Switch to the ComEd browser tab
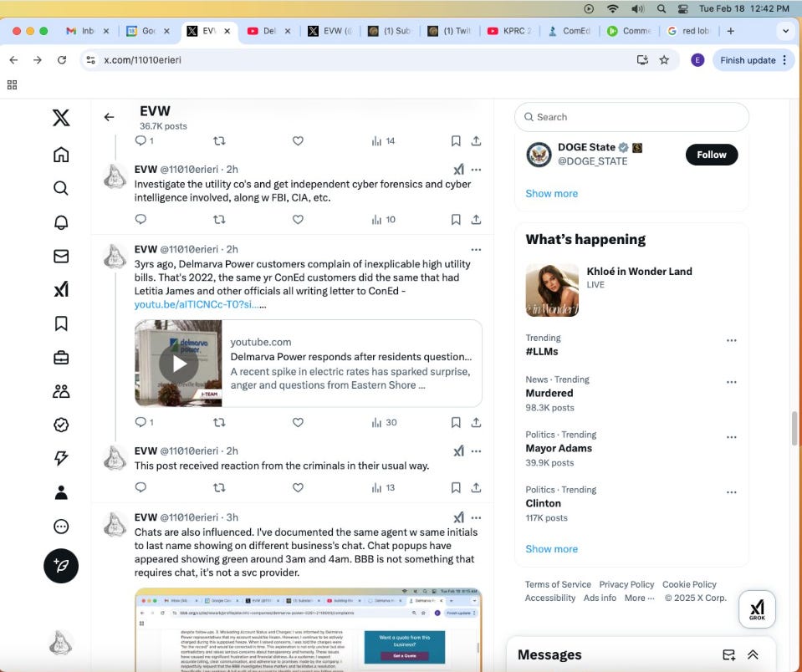Image resolution: width=802 pixels, height=672 pixels. pos(571,31)
